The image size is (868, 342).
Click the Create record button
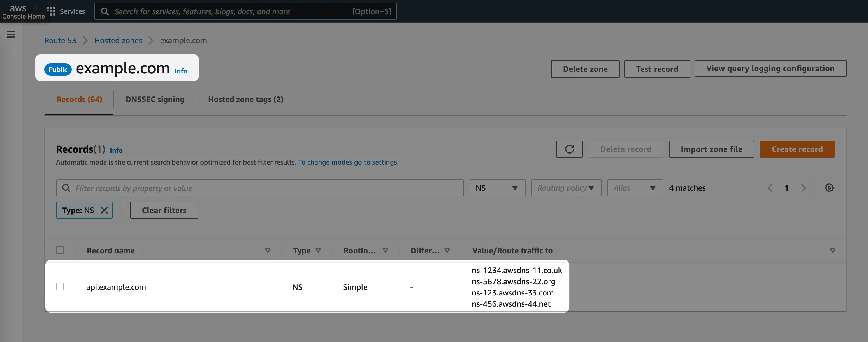[797, 149]
